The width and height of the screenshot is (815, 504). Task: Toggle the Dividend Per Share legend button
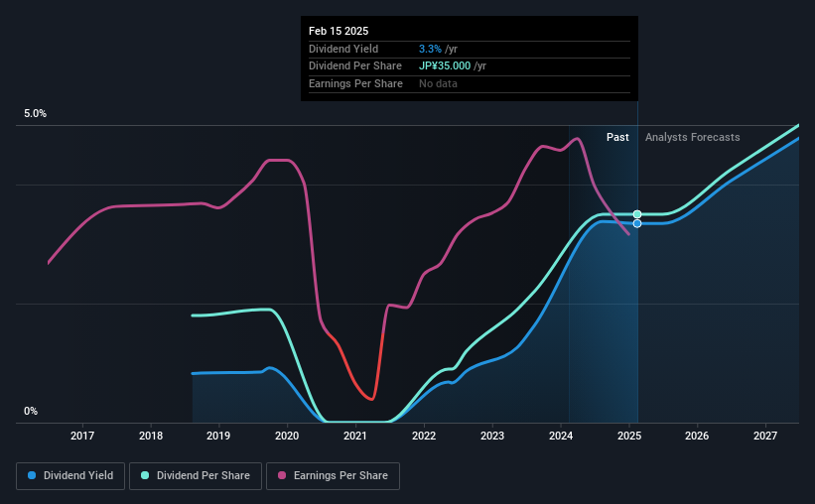click(x=196, y=476)
